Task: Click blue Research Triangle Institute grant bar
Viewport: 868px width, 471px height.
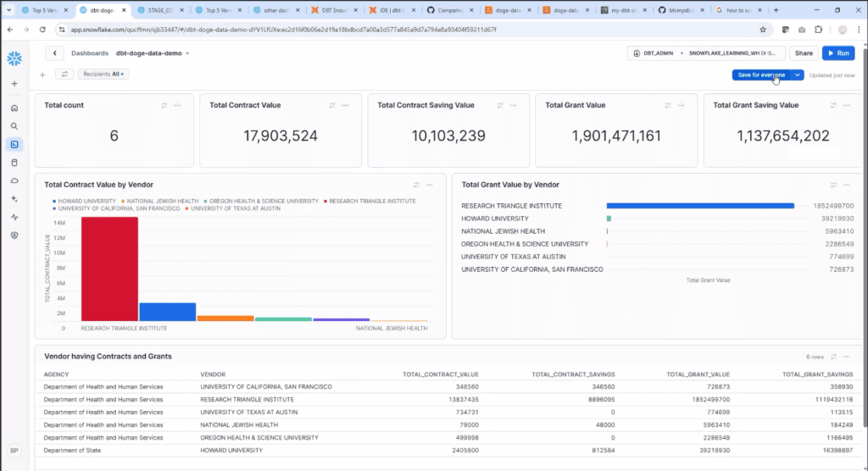Action: (700, 205)
